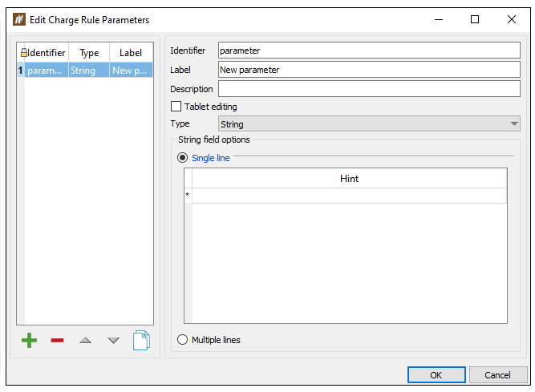Click the new empty Hint row cell
Viewport: 535px width, 392px height.
[x=349, y=196]
